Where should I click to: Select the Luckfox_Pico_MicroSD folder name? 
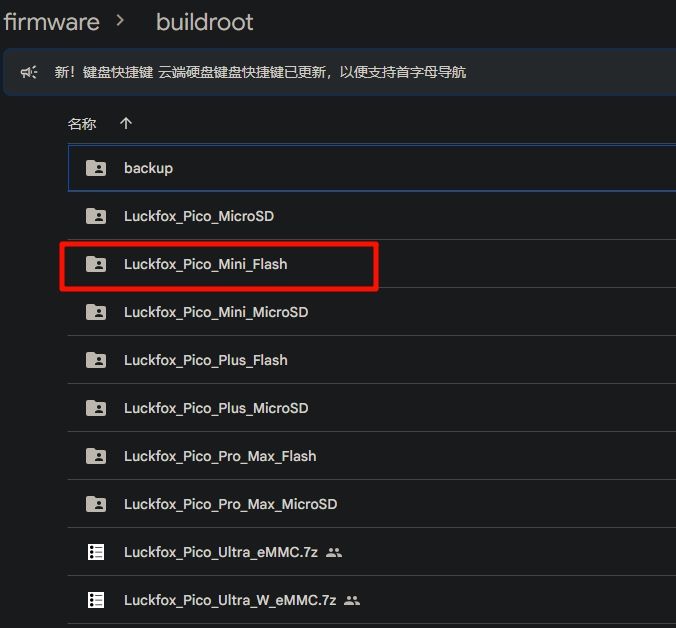click(199, 216)
